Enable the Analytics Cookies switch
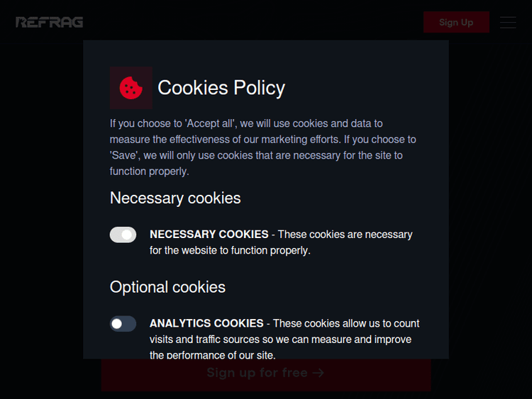 [123, 324]
